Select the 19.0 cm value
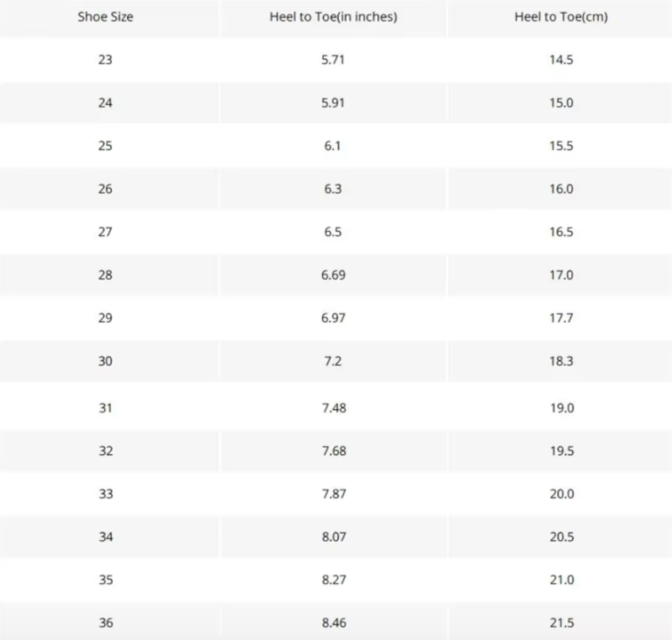The height and width of the screenshot is (640, 672). point(561,408)
